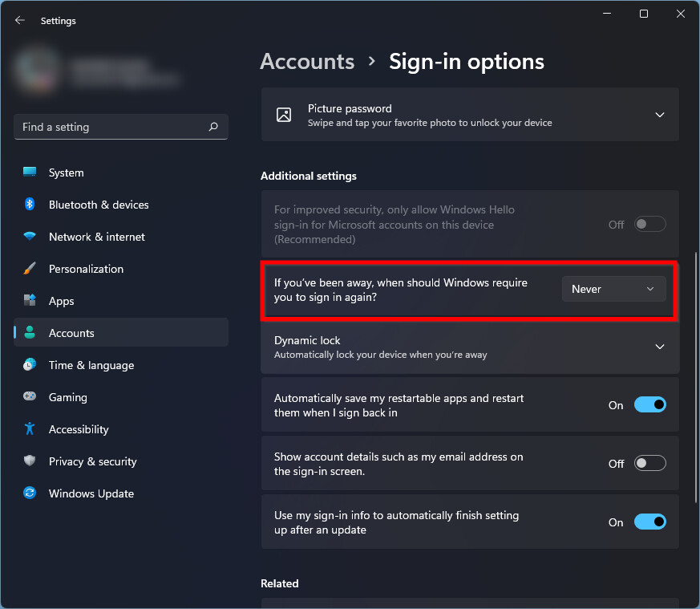The image size is (700, 609).
Task: Click the Gaming controller icon
Action: coord(30,396)
